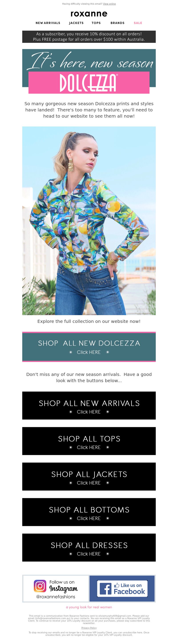The height and width of the screenshot is (644, 178).
Task: Go to the Jackets menu item
Action: pyautogui.click(x=77, y=23)
